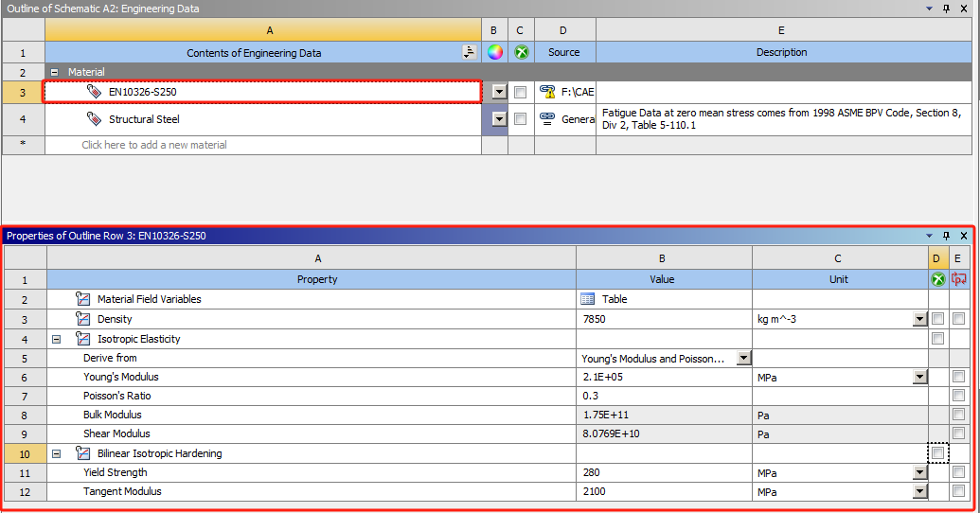
Task: Toggle Bulk Modulus parameter checkbox
Action: click(x=959, y=414)
